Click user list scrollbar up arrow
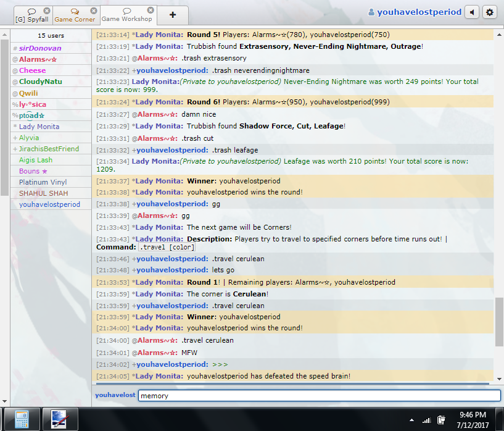504x431 pixels. coord(4,35)
